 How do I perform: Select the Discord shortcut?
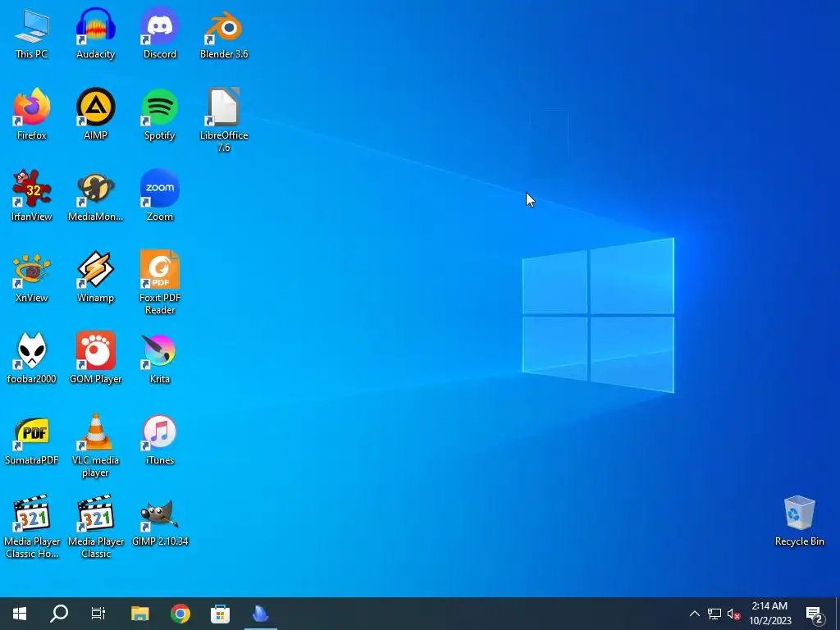(160, 33)
